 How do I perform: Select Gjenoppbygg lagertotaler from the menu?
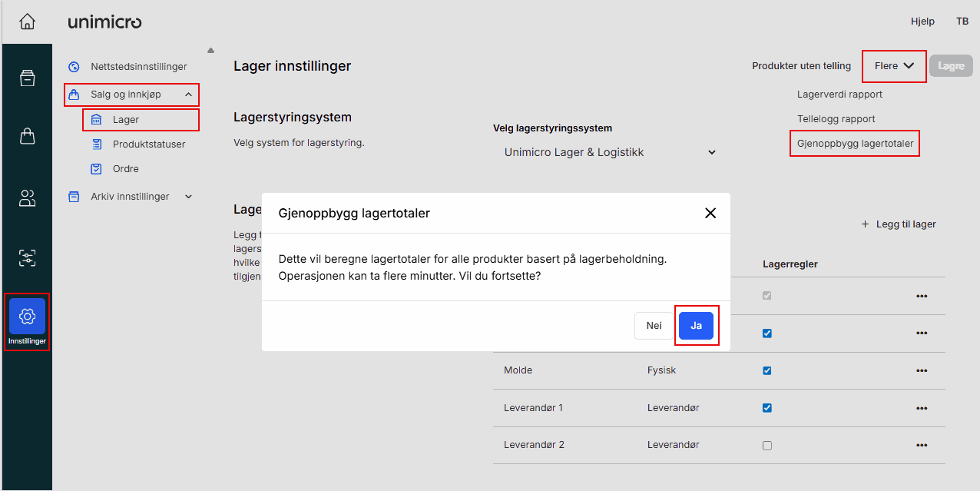click(x=854, y=143)
